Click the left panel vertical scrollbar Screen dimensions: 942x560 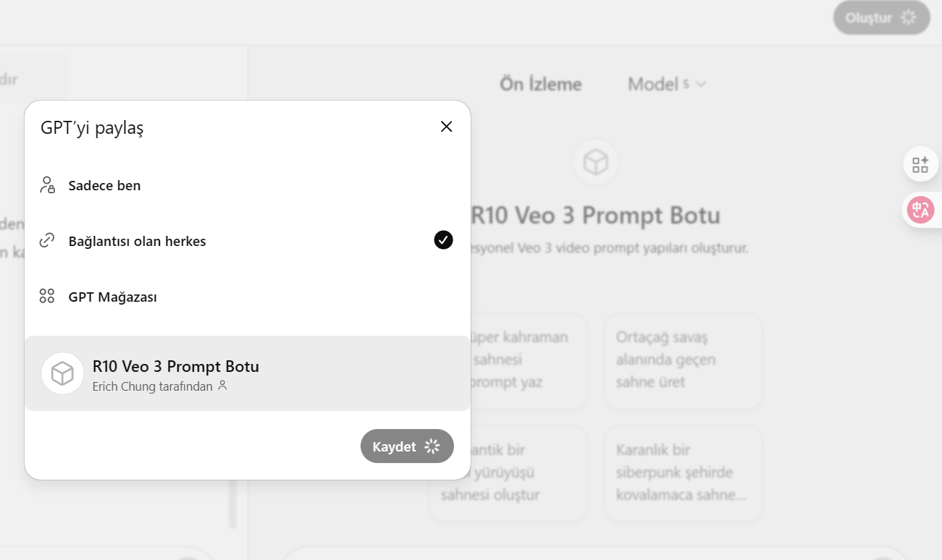(232, 503)
